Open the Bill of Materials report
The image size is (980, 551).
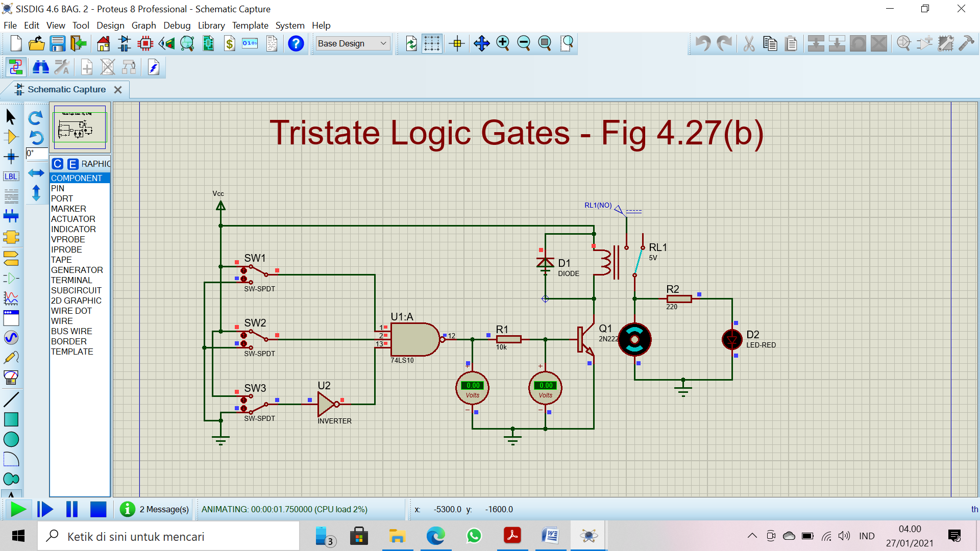(229, 43)
